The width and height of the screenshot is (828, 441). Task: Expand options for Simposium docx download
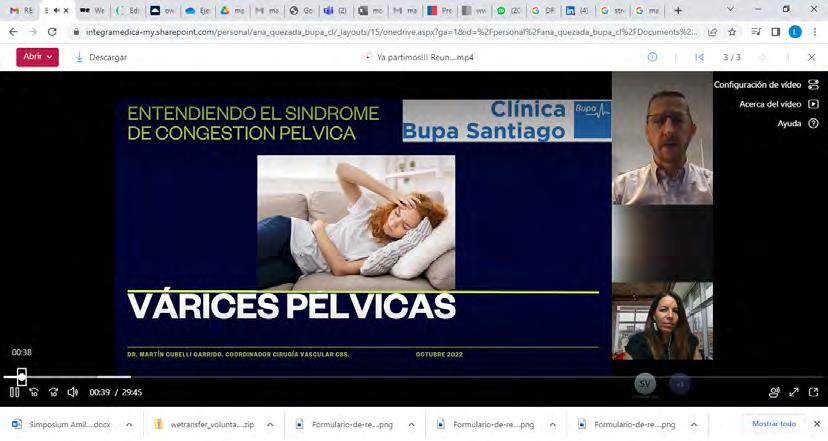[x=129, y=425]
